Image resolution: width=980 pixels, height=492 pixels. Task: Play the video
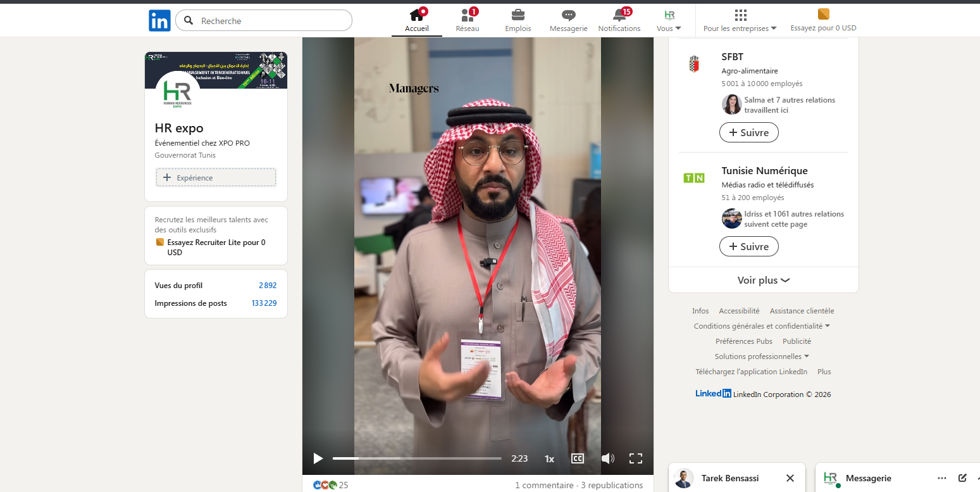(318, 458)
